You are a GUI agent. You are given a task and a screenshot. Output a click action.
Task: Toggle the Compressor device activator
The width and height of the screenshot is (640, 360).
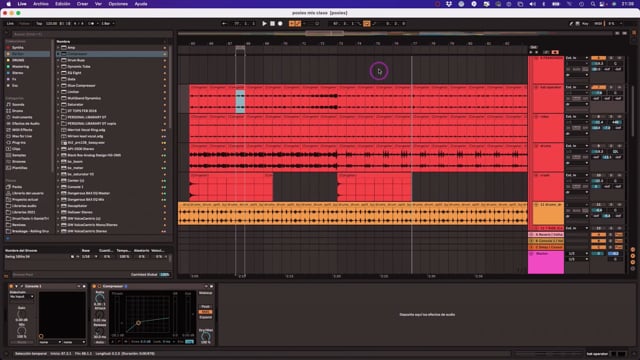(x=94, y=286)
